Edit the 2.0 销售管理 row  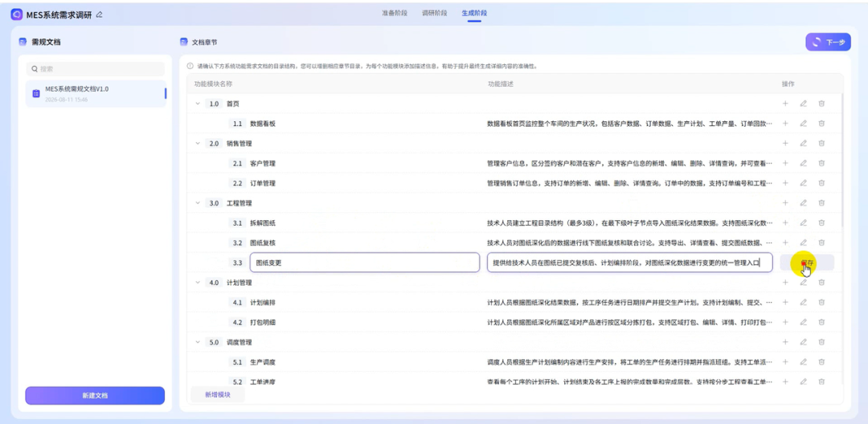(803, 143)
